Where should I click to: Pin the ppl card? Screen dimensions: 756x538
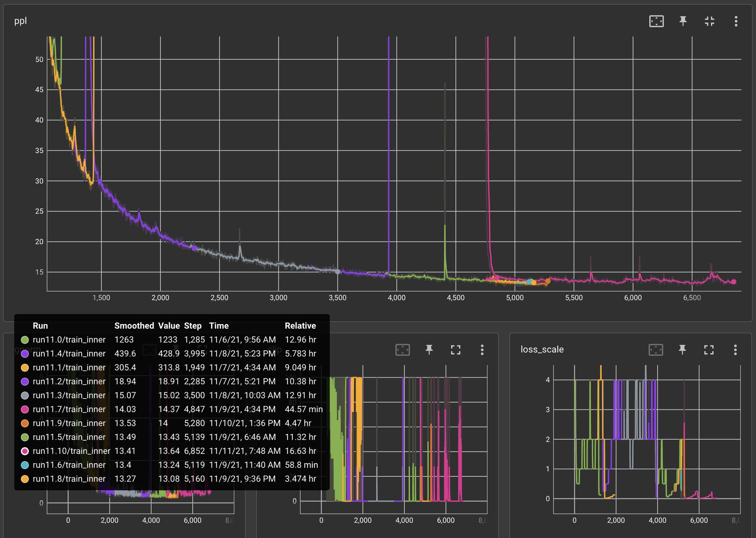683,21
